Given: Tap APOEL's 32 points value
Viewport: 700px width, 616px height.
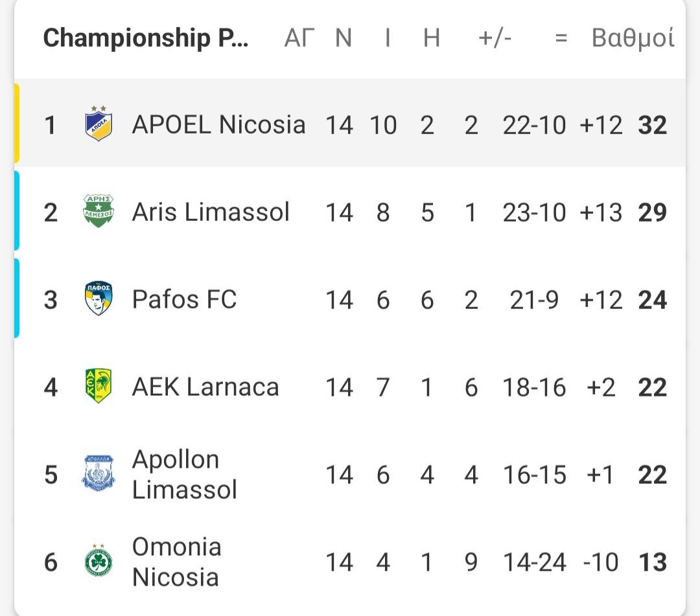Looking at the screenshot, I should tap(652, 125).
